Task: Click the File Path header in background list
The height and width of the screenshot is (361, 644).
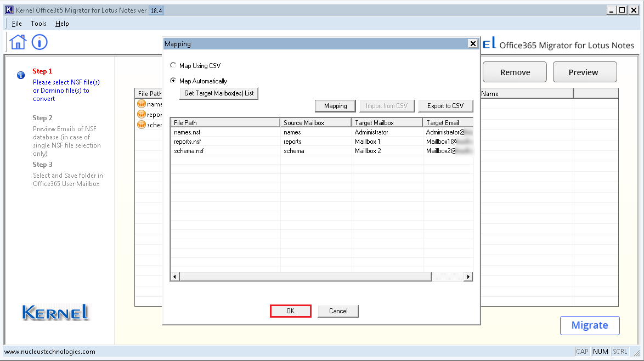Action: pos(149,94)
